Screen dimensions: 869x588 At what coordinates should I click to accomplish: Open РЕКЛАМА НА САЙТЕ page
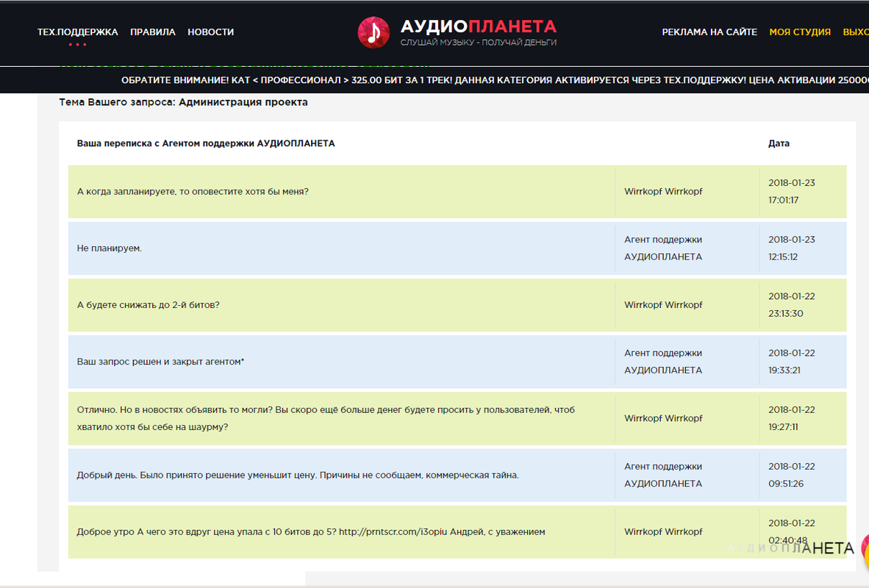point(709,32)
